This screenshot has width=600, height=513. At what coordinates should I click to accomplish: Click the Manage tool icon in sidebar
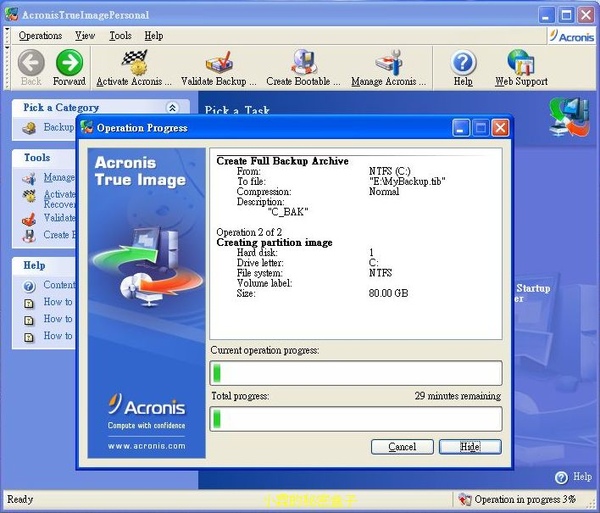(x=29, y=178)
